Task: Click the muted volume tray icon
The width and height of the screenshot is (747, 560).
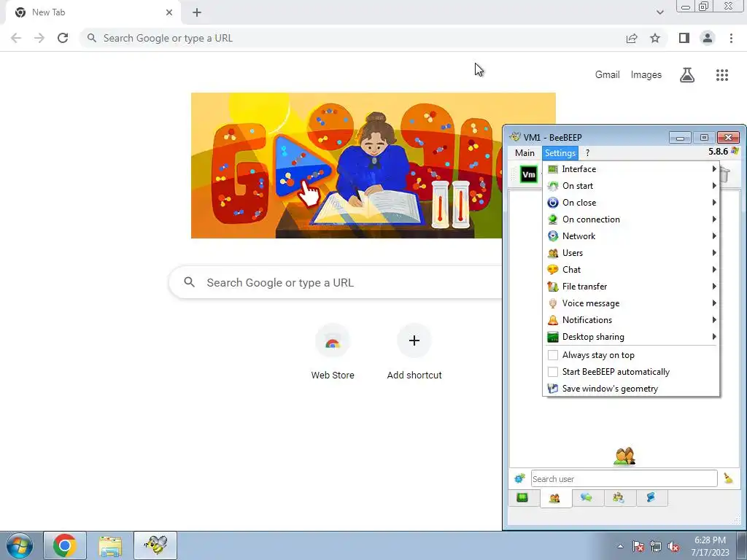Action: (673, 547)
